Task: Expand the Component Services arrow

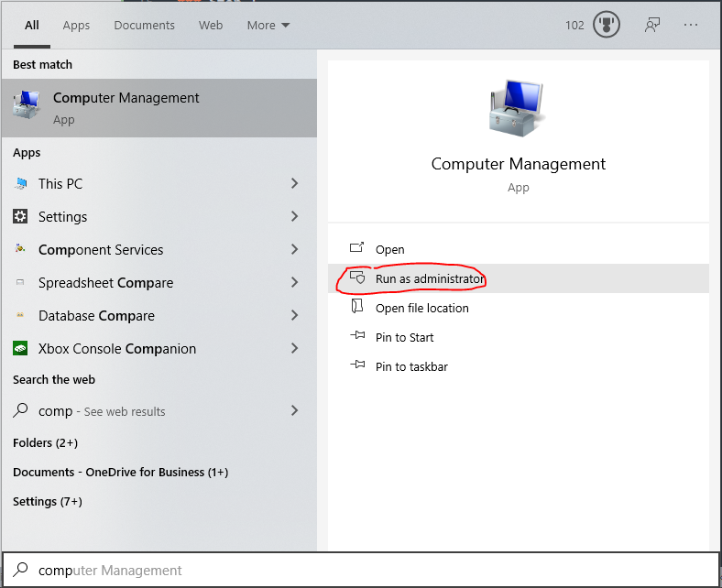Action: (x=295, y=249)
